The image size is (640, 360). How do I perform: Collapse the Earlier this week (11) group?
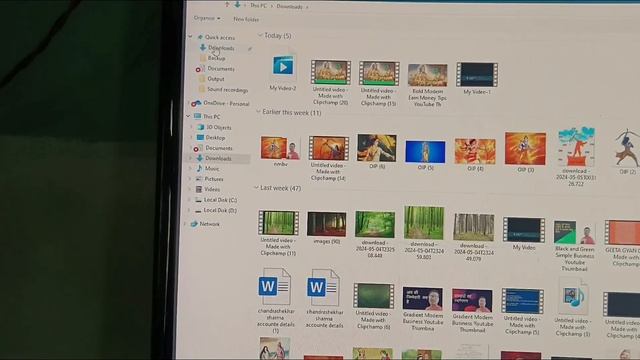pyautogui.click(x=258, y=111)
